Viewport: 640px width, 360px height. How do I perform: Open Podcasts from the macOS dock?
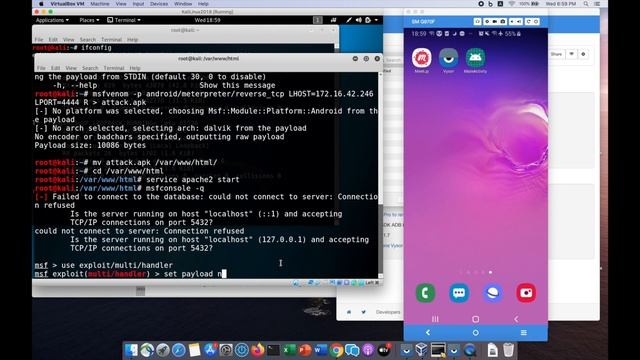click(x=368, y=350)
